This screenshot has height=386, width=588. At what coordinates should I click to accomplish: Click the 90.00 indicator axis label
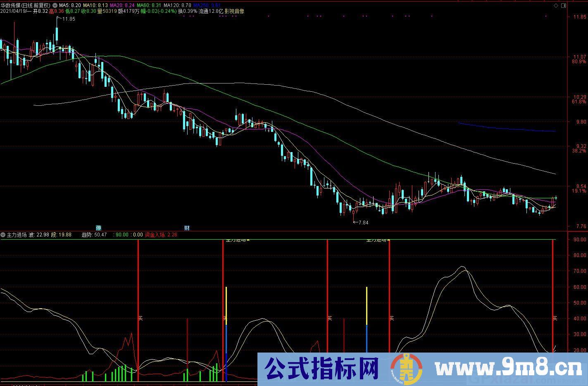click(579, 239)
